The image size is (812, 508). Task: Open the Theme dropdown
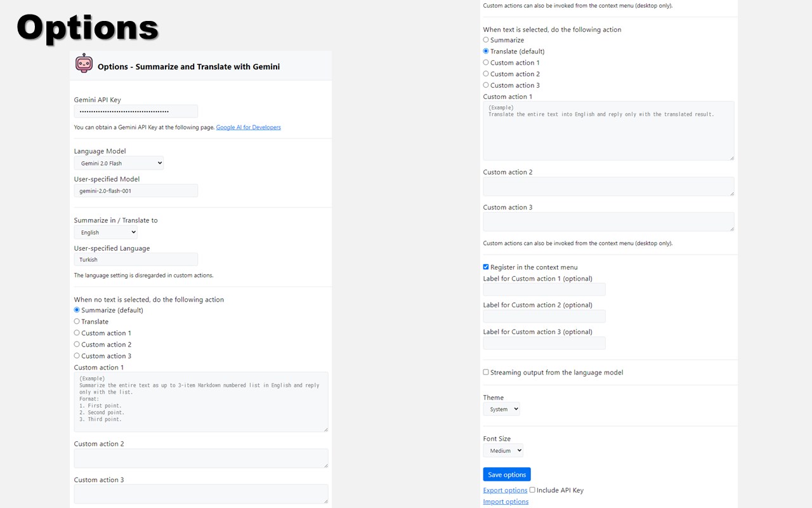[501, 409]
